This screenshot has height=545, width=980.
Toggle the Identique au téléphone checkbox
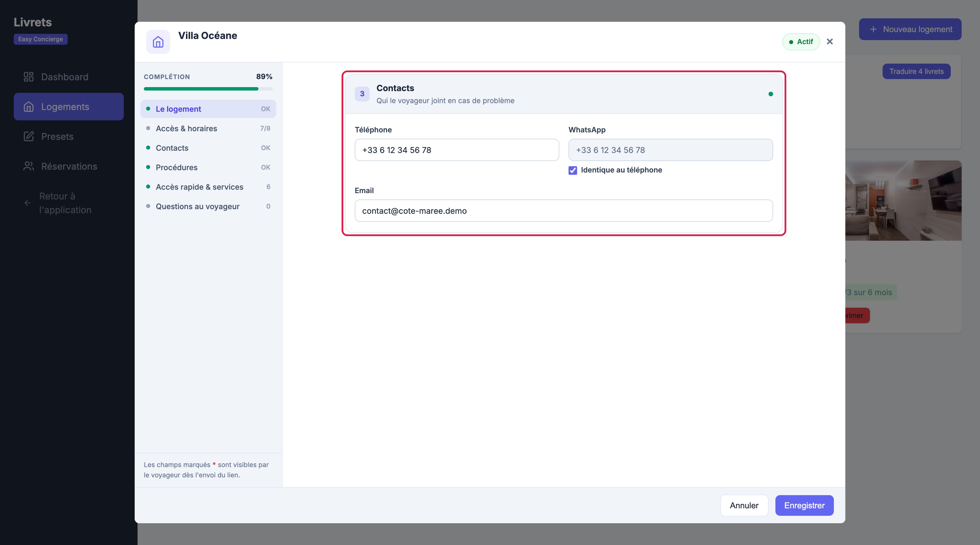573,170
